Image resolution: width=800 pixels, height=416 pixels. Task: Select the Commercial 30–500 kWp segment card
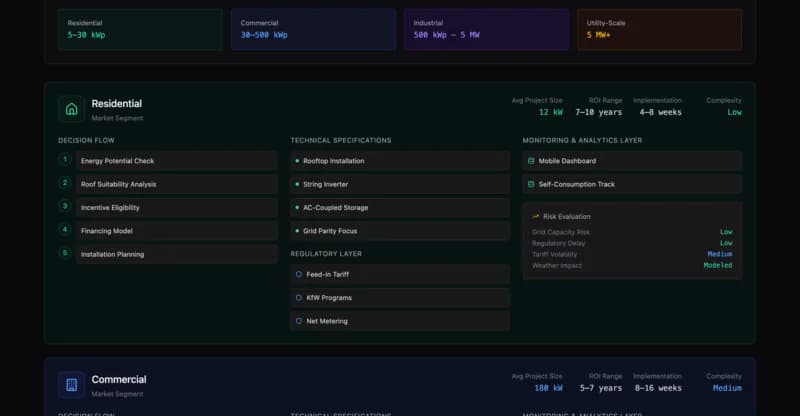(312, 29)
